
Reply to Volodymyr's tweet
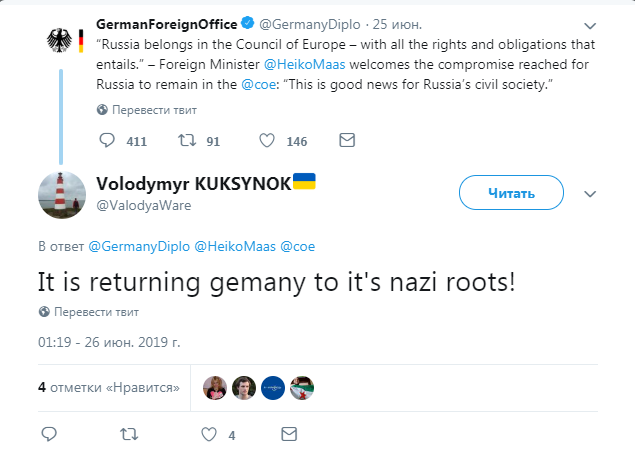(x=47, y=435)
